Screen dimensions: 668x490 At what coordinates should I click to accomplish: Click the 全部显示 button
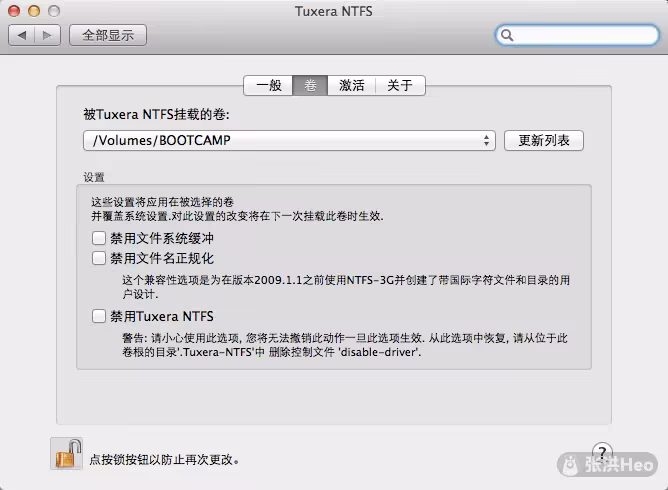coord(108,35)
